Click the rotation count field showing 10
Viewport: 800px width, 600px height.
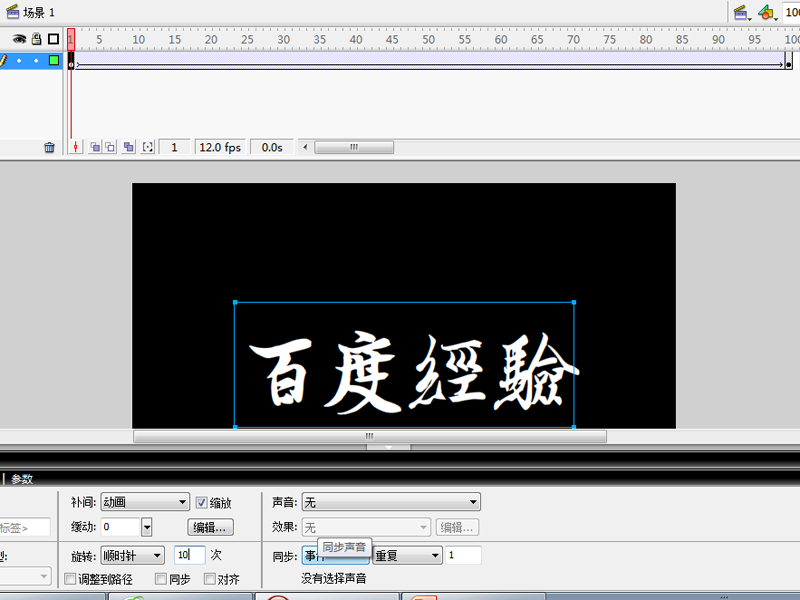[190, 555]
